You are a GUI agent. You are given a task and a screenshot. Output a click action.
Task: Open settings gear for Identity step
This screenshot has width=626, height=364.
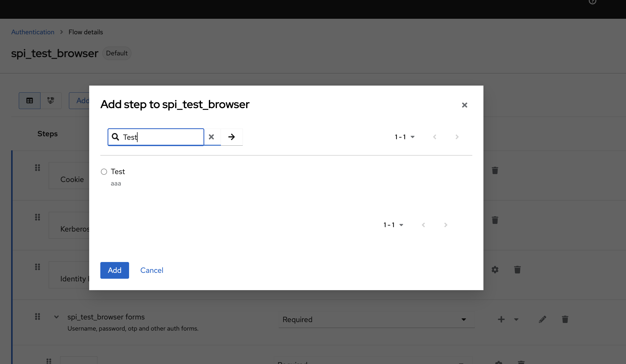tap(495, 270)
